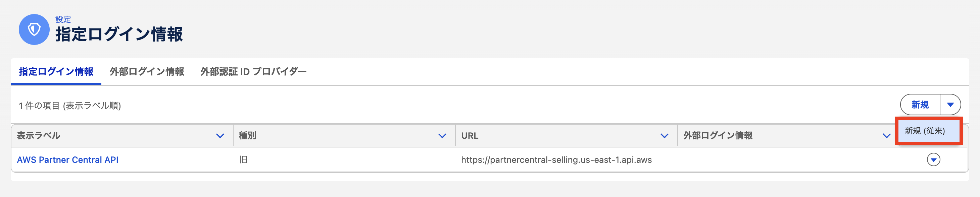Click the 旧 type cell in the row
The height and width of the screenshot is (197, 980).
243,160
